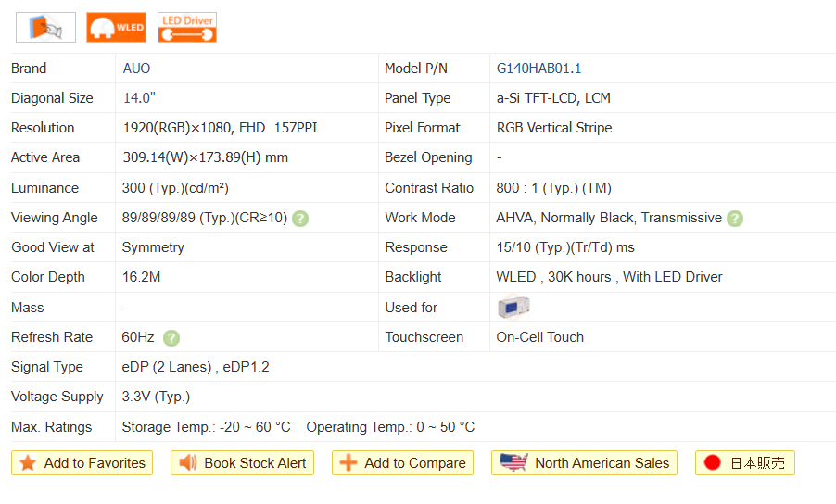
Task: Open the 日本販売 Japan sales button
Action: point(744,463)
